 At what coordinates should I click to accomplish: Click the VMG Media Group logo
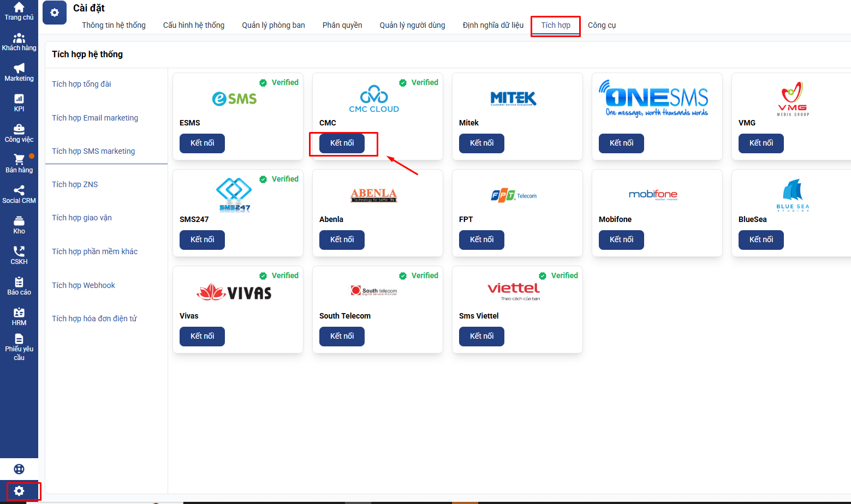click(793, 99)
